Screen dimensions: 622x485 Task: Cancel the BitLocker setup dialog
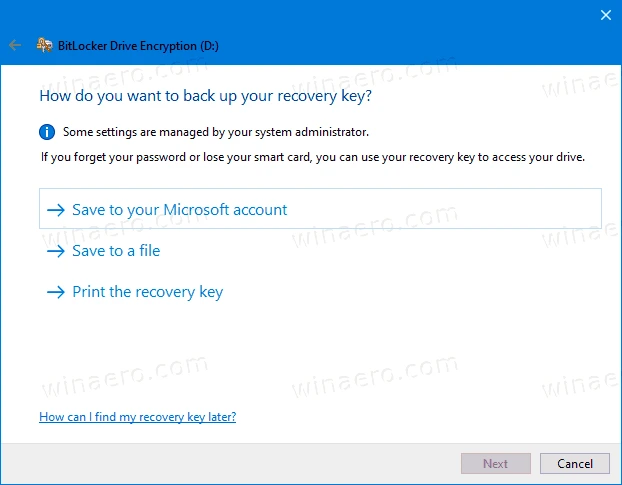tap(574, 464)
